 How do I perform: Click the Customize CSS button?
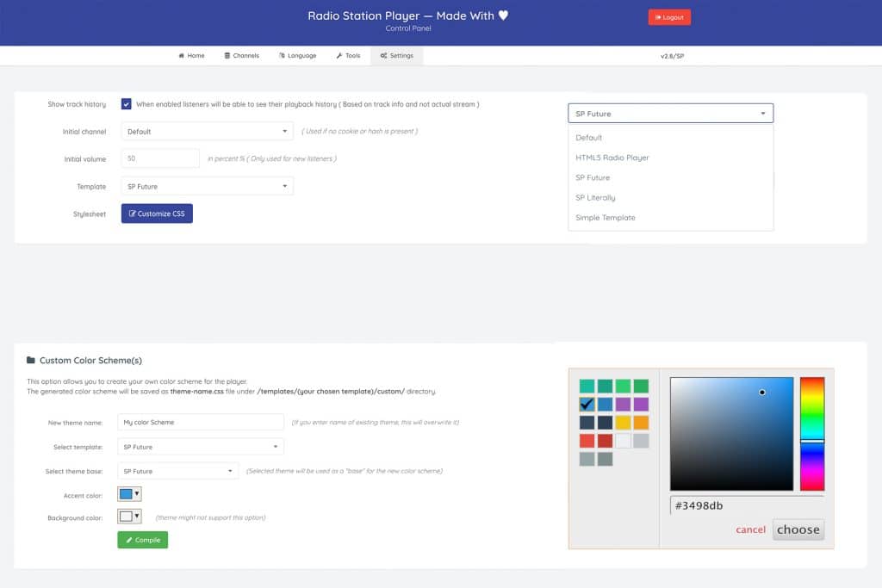coord(157,214)
